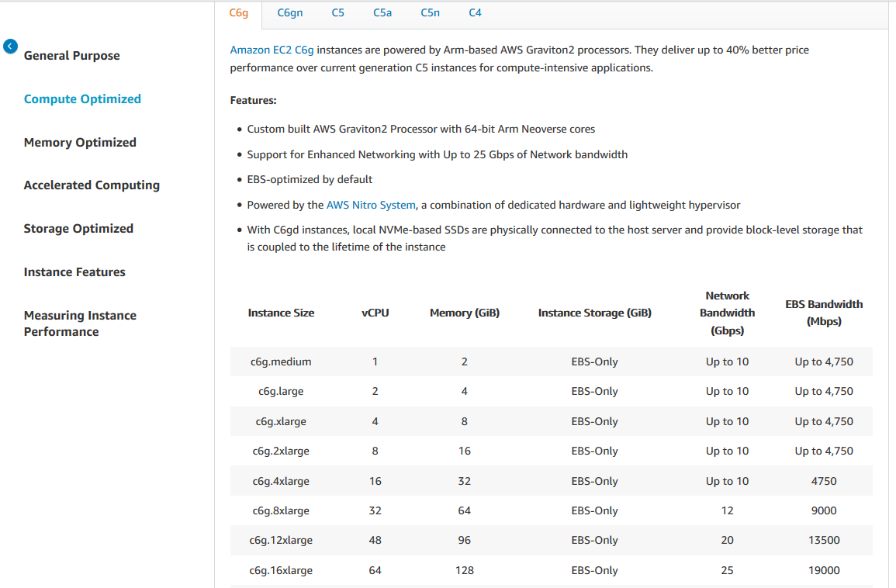896x588 pixels.
Task: Select Compute Optimized sidebar item
Action: pyautogui.click(x=82, y=99)
